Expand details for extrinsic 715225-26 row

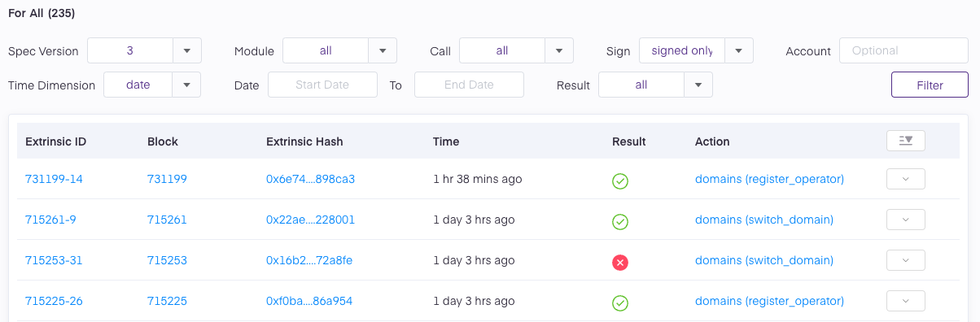pyautogui.click(x=905, y=301)
